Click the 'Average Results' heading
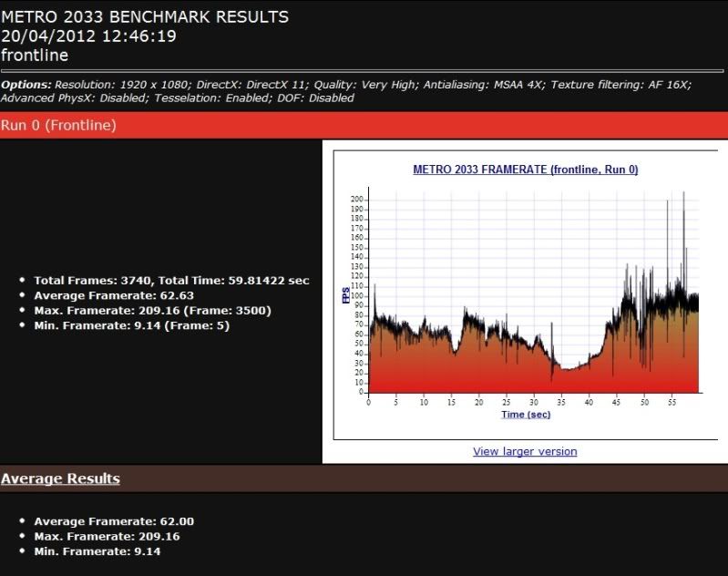 pyautogui.click(x=60, y=478)
